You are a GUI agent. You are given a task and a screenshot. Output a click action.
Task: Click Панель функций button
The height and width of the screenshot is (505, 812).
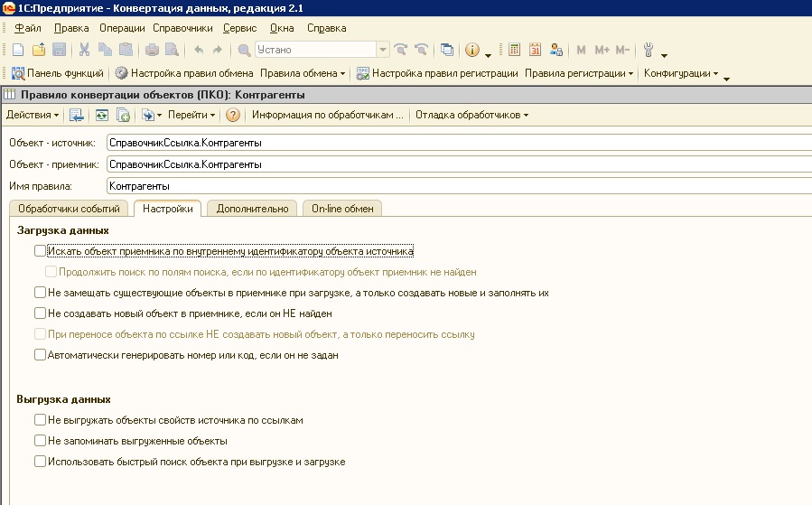click(58, 73)
